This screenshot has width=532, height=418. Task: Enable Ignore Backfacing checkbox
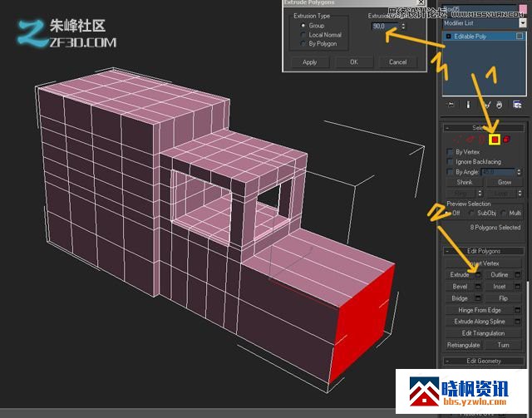click(450, 162)
